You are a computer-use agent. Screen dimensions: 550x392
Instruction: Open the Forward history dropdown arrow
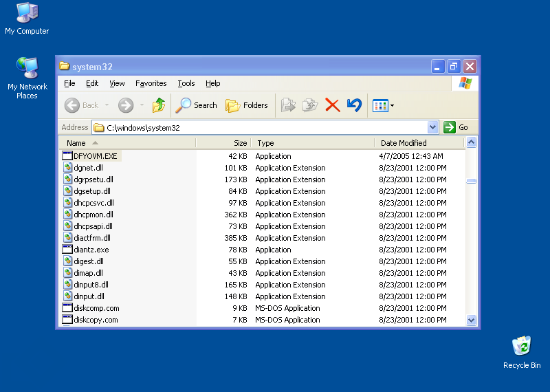[142, 105]
